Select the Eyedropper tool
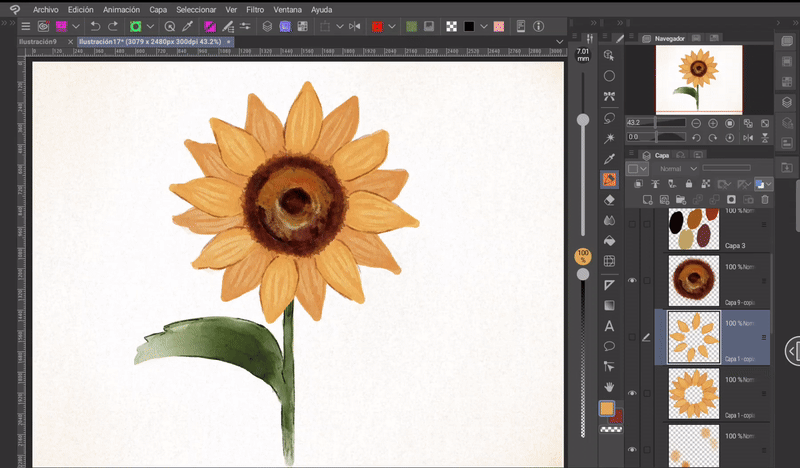The height and width of the screenshot is (468, 800). tap(609, 159)
